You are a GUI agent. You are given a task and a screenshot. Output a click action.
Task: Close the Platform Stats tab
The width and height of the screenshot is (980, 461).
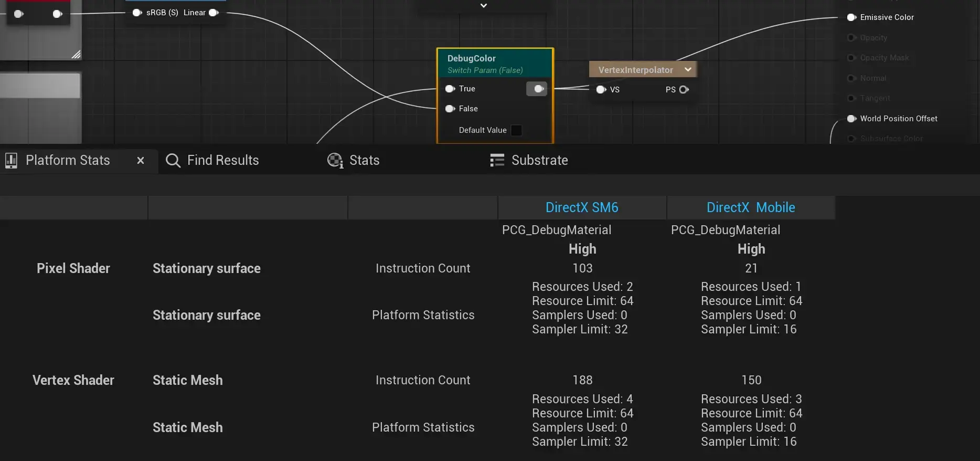(141, 161)
